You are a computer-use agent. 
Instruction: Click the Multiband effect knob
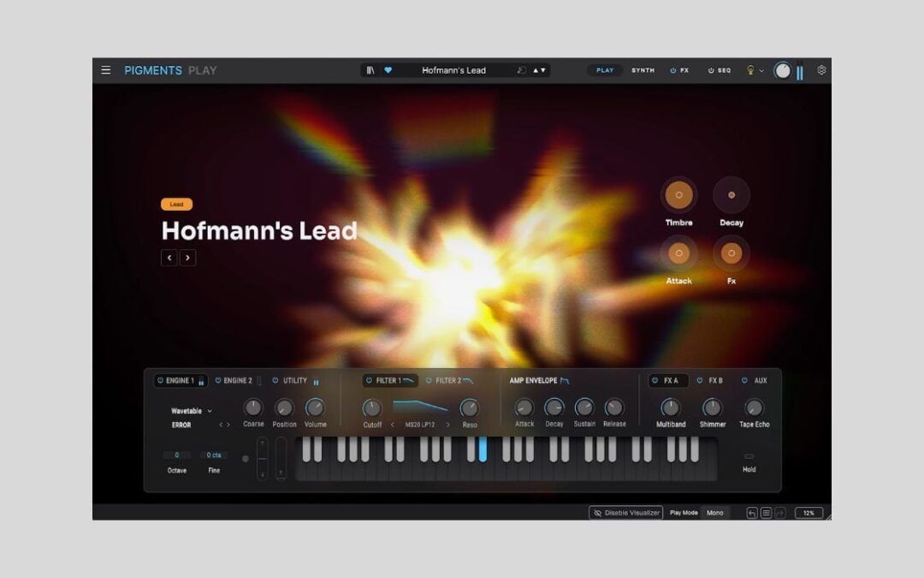click(x=670, y=408)
